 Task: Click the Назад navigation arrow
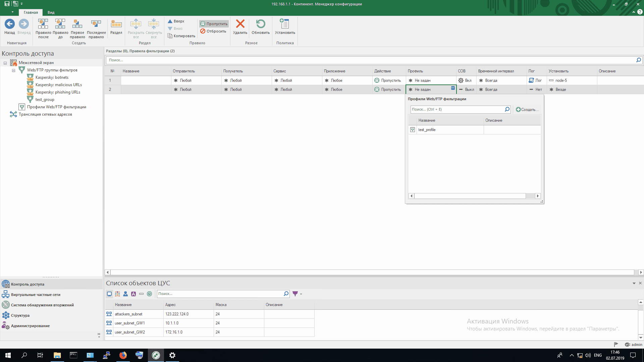pyautogui.click(x=9, y=24)
